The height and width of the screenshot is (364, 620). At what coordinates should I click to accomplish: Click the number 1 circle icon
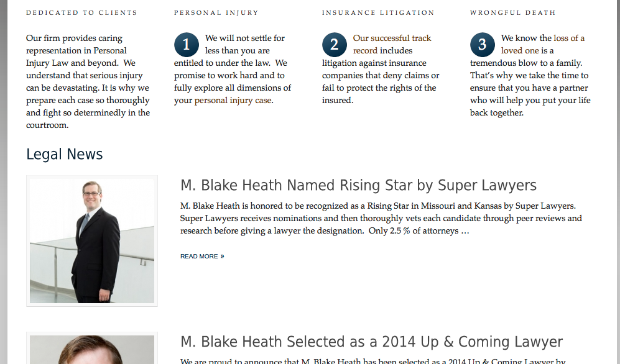click(186, 45)
